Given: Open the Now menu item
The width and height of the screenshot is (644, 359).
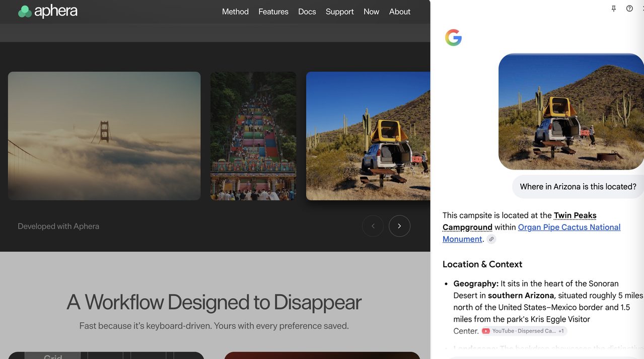Looking at the screenshot, I should (x=372, y=12).
